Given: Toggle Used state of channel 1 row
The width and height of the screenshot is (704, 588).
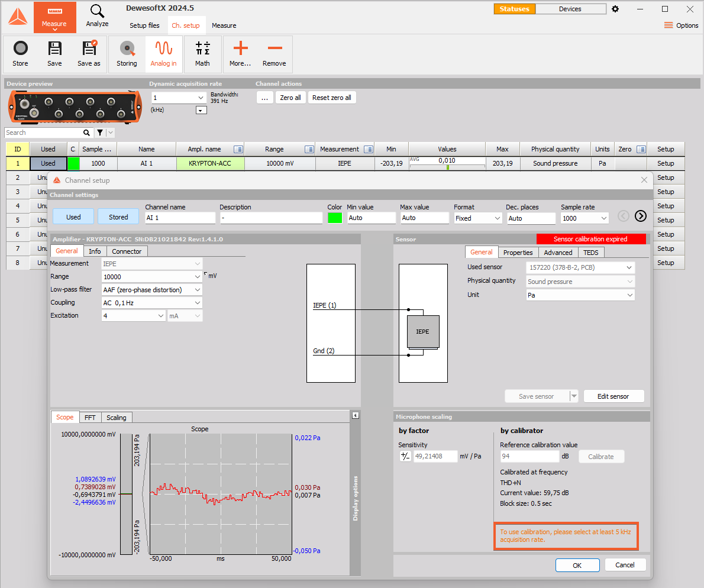Looking at the screenshot, I should pyautogui.click(x=48, y=163).
